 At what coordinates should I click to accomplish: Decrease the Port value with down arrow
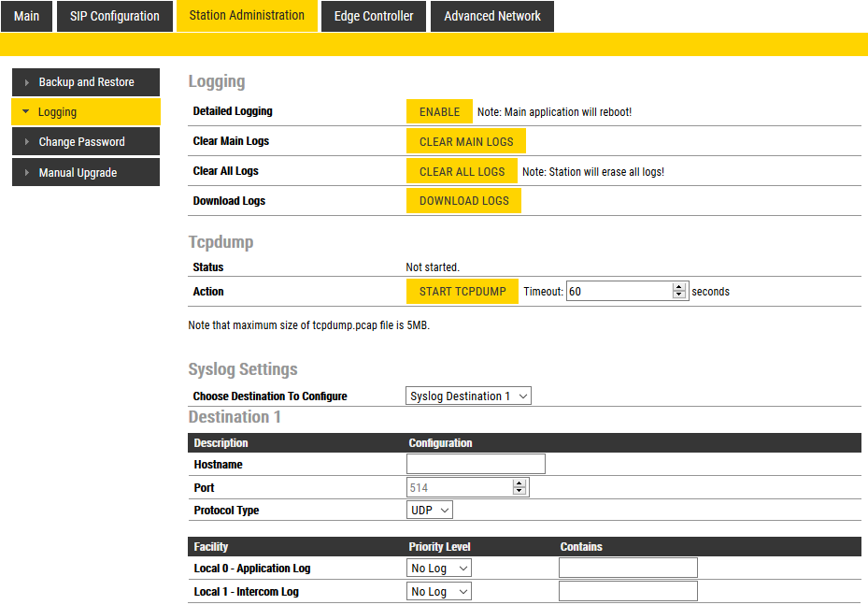519,492
